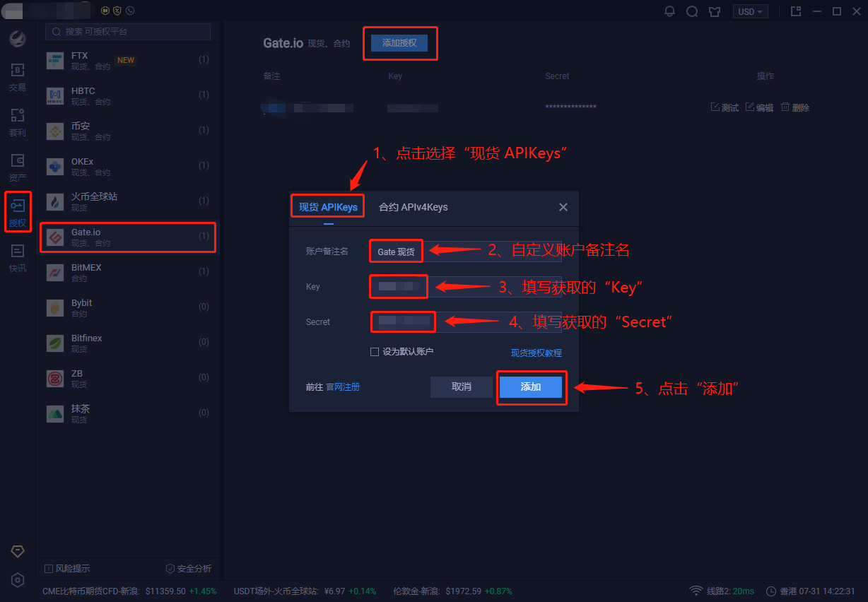The height and width of the screenshot is (602, 868).
Task: Click the 搜索 可授权平台 search field
Action: 128,32
